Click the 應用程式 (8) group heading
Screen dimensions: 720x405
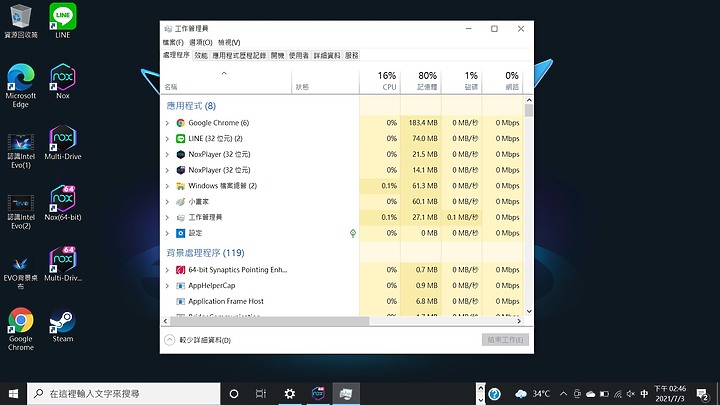click(x=191, y=106)
